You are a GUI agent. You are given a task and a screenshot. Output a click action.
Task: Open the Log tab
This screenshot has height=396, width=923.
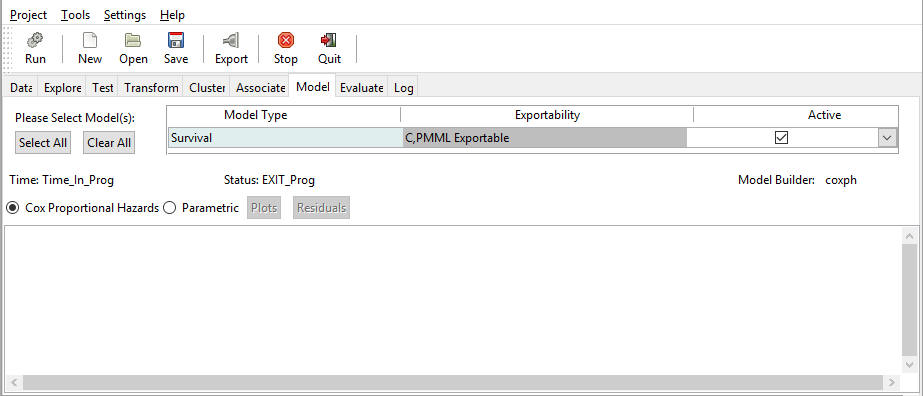[x=403, y=88]
